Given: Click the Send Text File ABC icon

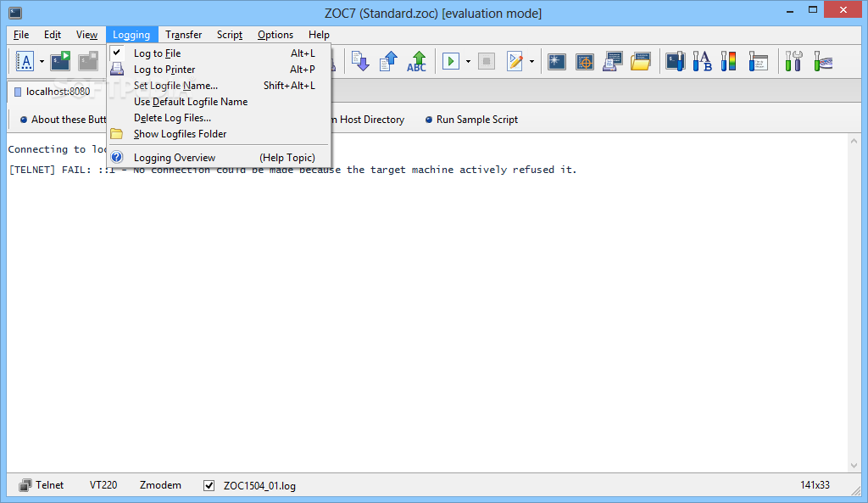Looking at the screenshot, I should [417, 61].
